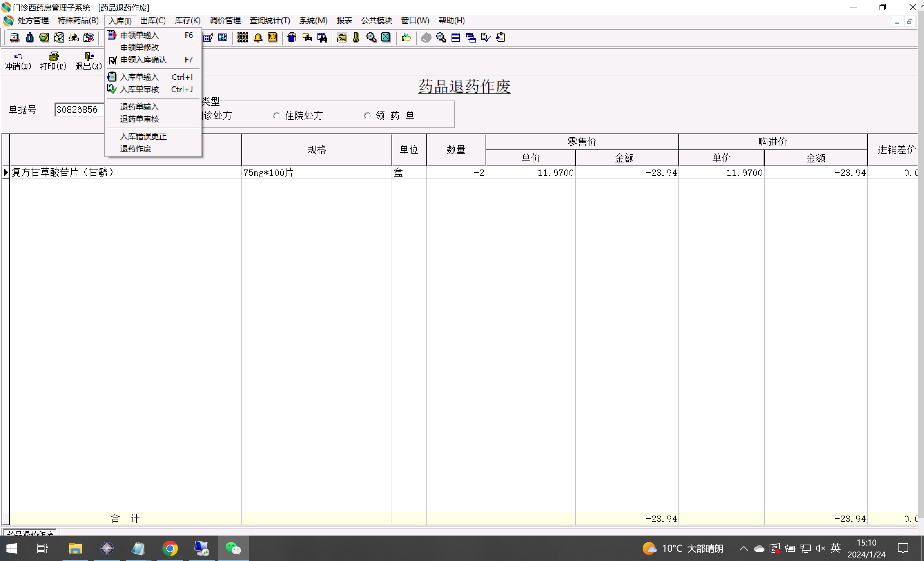This screenshot has width=924, height=561.
Task: Select the 住院处方 radio button
Action: pyautogui.click(x=277, y=116)
